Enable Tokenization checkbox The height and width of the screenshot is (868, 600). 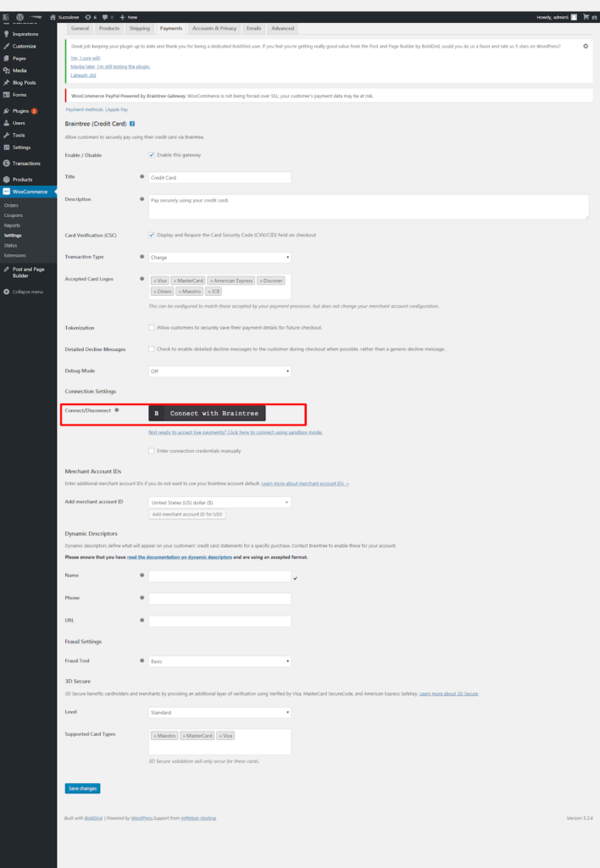(x=151, y=328)
